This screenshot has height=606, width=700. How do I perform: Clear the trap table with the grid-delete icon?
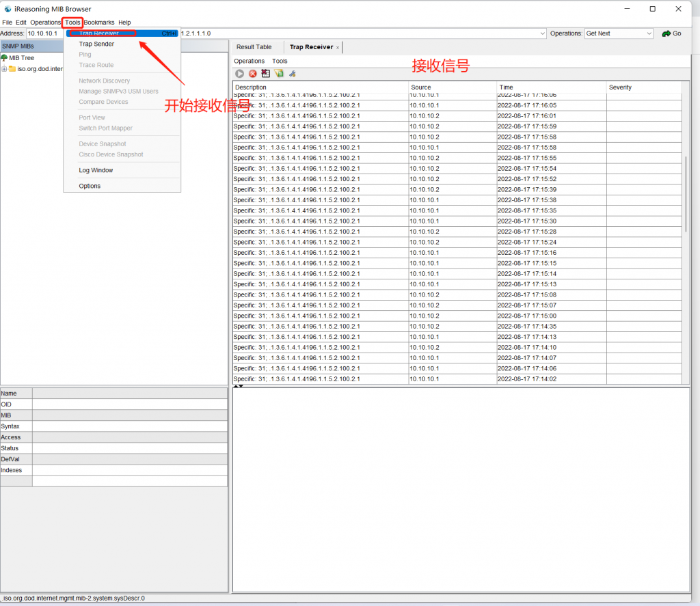[266, 74]
